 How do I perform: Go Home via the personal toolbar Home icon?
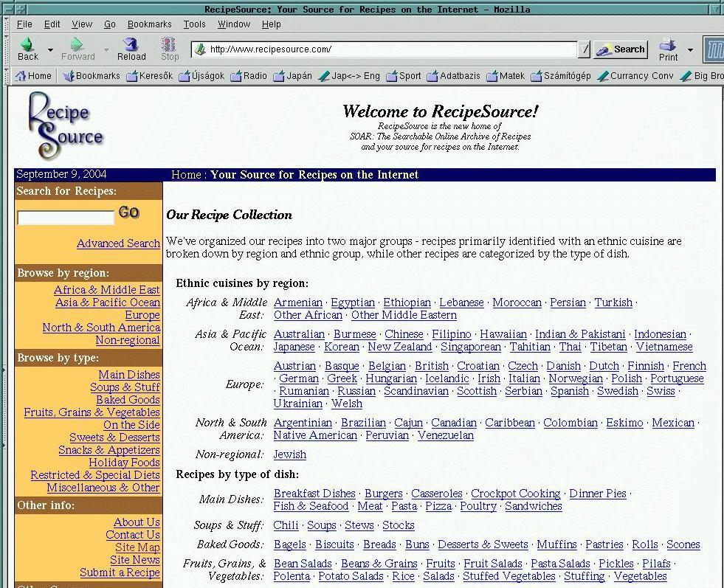(x=21, y=76)
